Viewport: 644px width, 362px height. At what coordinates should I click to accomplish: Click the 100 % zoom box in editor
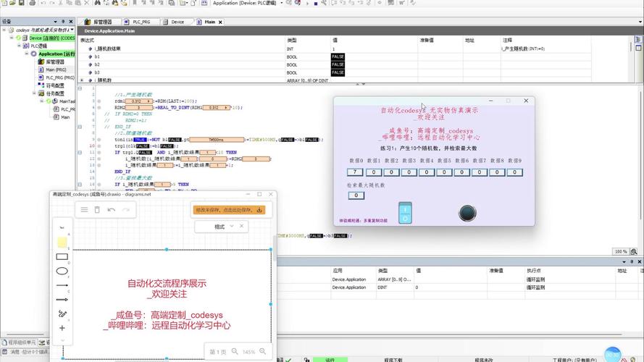620,252
